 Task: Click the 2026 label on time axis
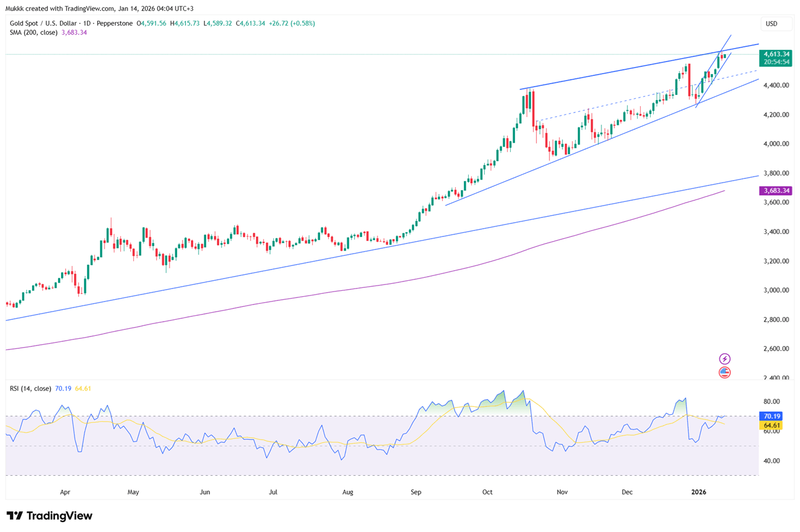(699, 492)
